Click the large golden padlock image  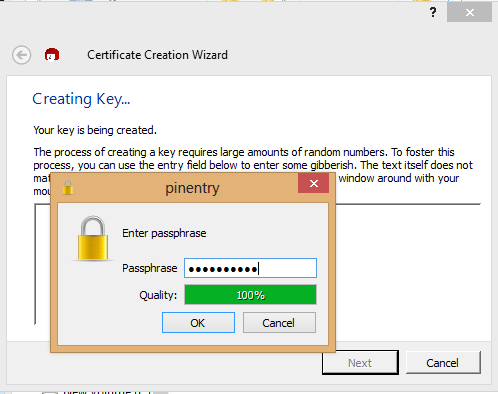coord(93,238)
